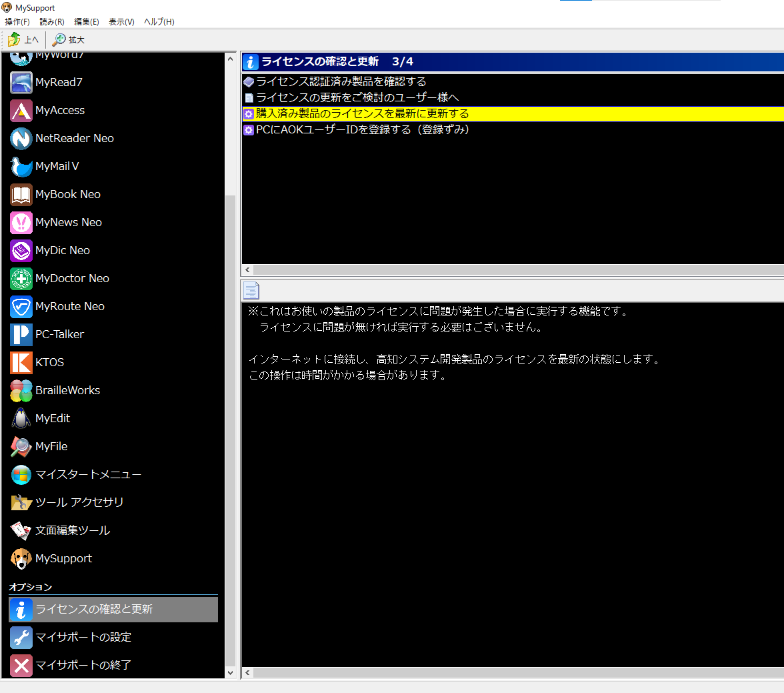Image resolution: width=784 pixels, height=693 pixels.
Task: Open MyRead7 dolphin icon
Action: click(21, 83)
